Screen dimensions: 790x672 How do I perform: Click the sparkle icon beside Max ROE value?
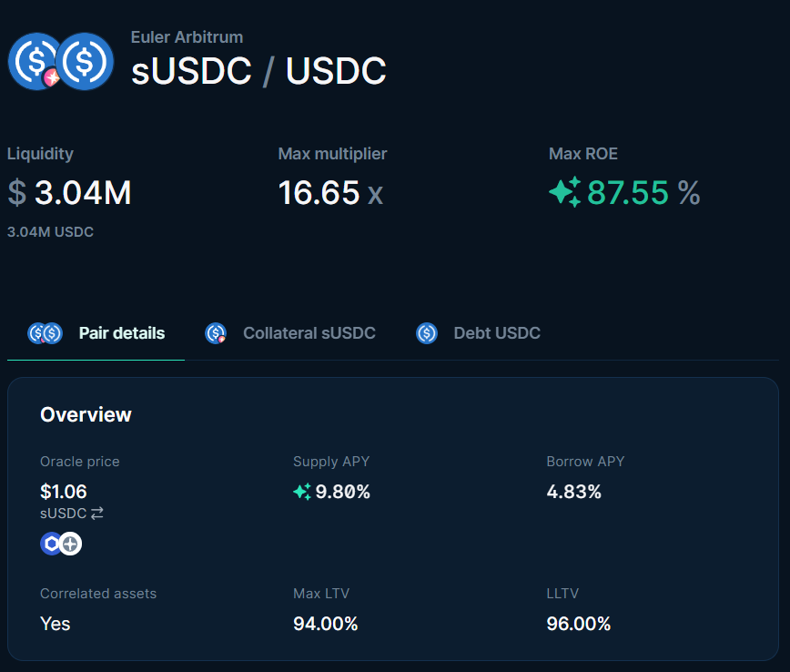[x=565, y=192]
